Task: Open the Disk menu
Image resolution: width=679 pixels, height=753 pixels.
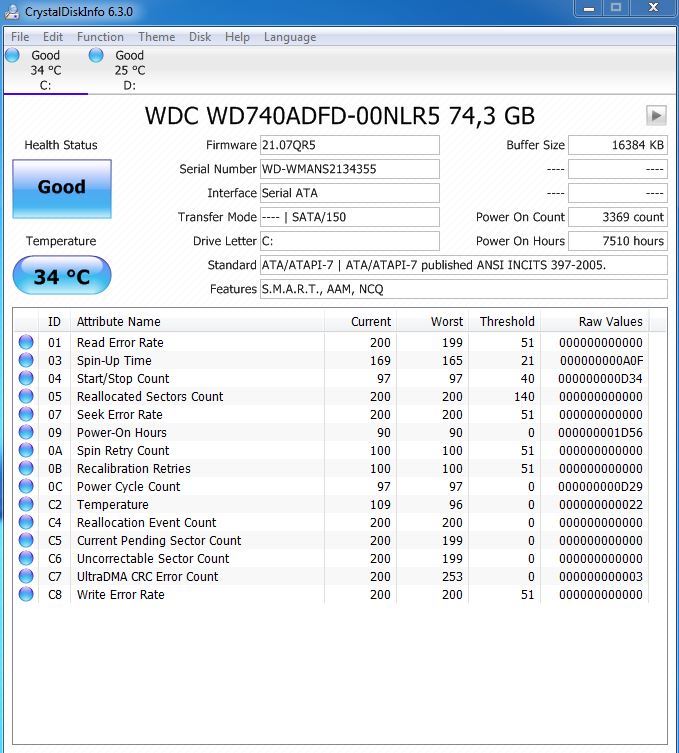Action: 200,37
